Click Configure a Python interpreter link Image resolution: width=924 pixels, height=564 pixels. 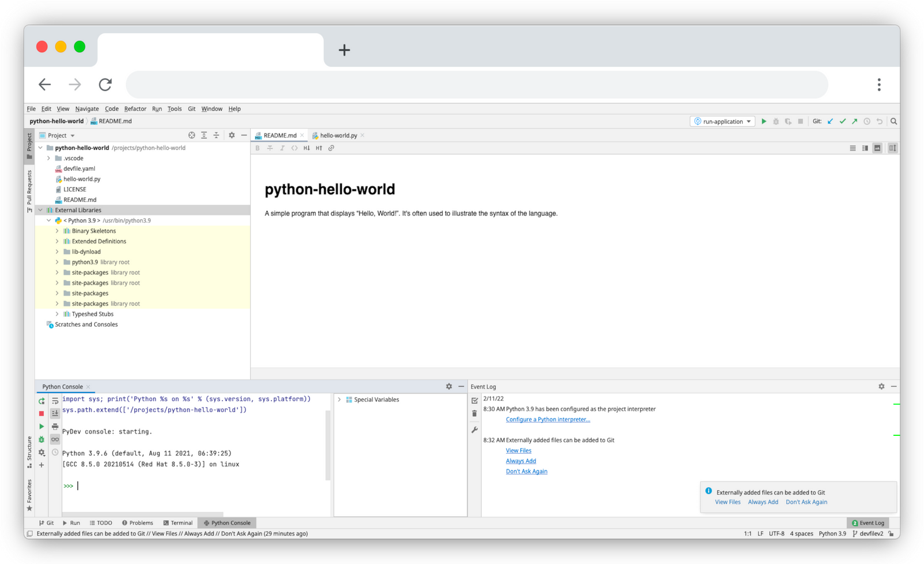point(547,419)
